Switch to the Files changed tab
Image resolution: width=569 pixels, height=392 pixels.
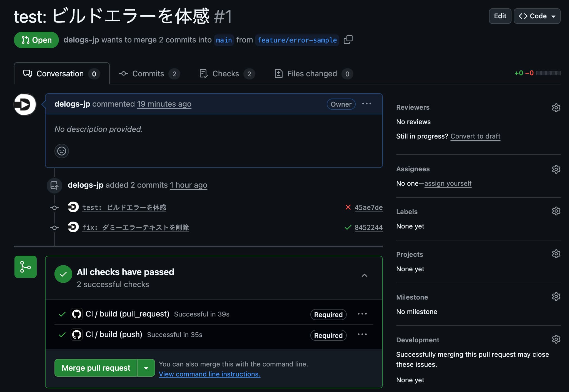pyautogui.click(x=313, y=74)
